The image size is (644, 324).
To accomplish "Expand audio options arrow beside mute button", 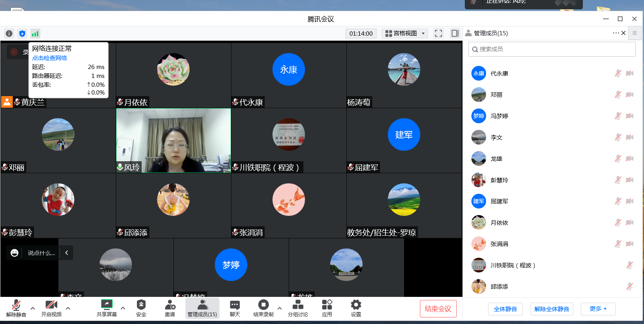I will pos(33,308).
